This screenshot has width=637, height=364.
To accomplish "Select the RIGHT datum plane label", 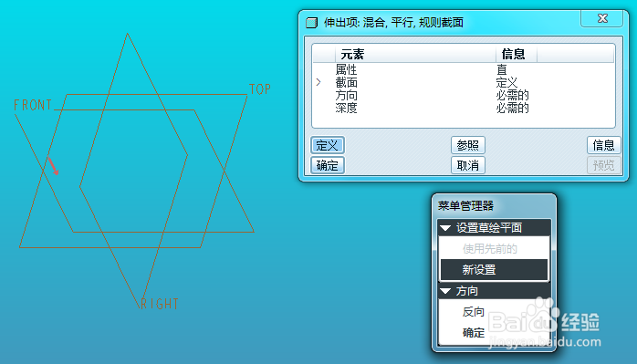I will click(160, 304).
